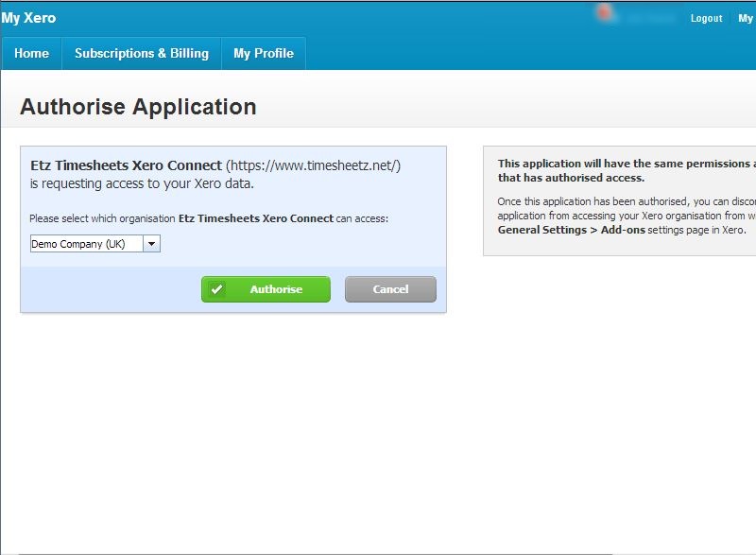Select the Authorise Application heading

[x=138, y=107]
